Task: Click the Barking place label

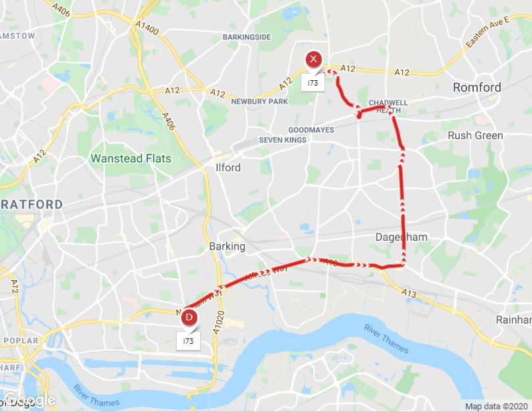Action: tap(227, 246)
